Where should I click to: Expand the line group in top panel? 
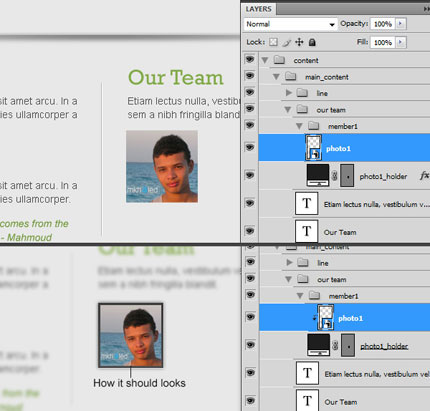[x=289, y=93]
